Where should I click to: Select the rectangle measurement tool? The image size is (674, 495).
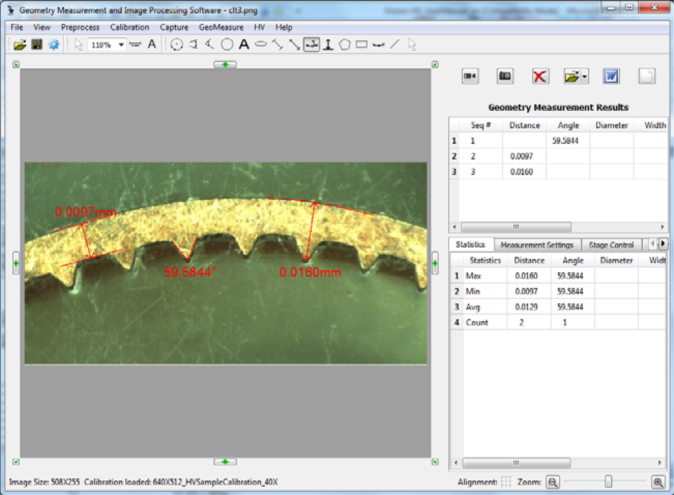(362, 44)
